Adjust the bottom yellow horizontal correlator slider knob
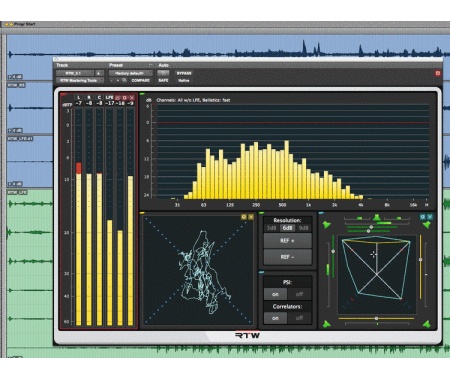450x380 pixels. click(x=376, y=319)
